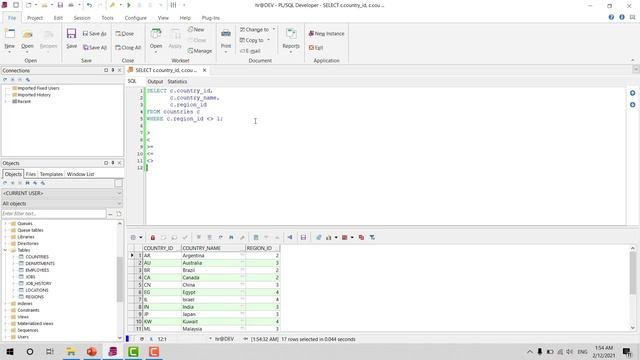Click the find (binoculars) icon in grid toolbar
Image resolution: width=640 pixels, height=360 pixels.
click(x=231, y=237)
